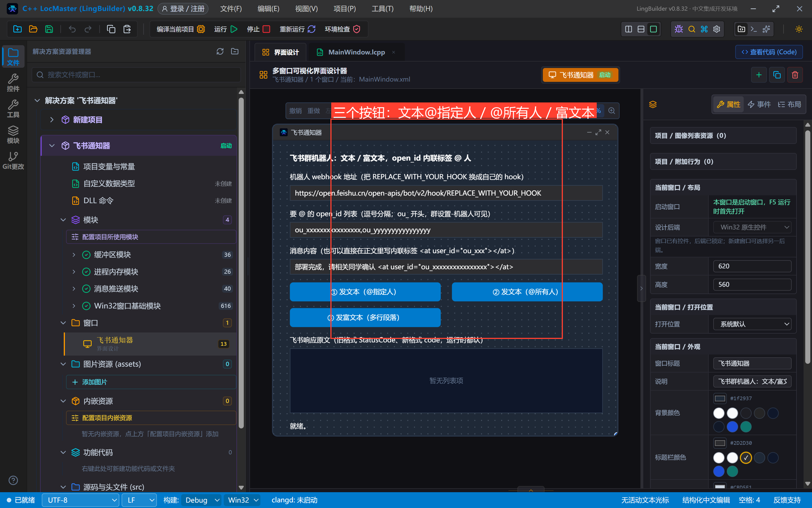812x508 pixels.
Task: Open the 模块 sidebar panel
Action: tap(13, 134)
